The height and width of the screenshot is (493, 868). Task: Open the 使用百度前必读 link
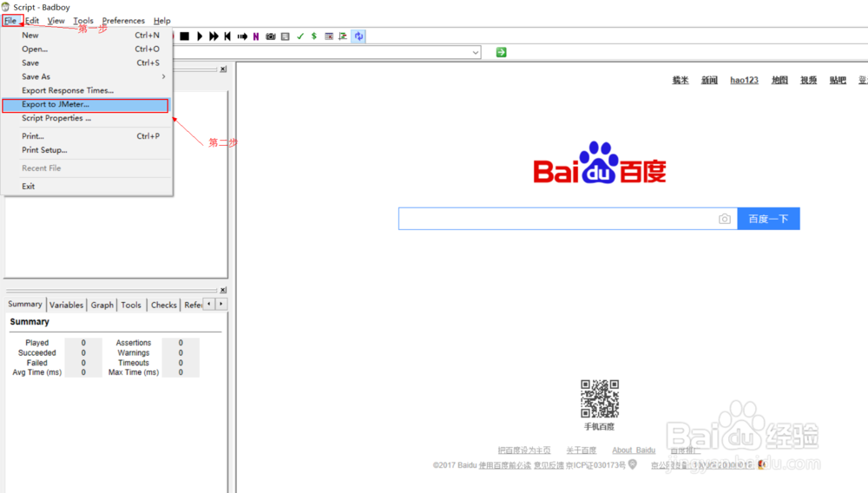tap(505, 465)
